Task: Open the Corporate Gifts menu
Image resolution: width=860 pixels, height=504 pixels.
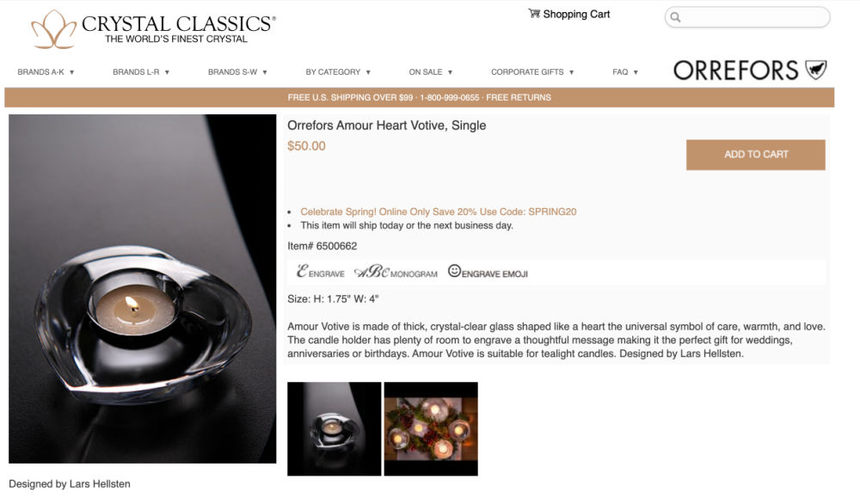Action: pyautogui.click(x=532, y=72)
